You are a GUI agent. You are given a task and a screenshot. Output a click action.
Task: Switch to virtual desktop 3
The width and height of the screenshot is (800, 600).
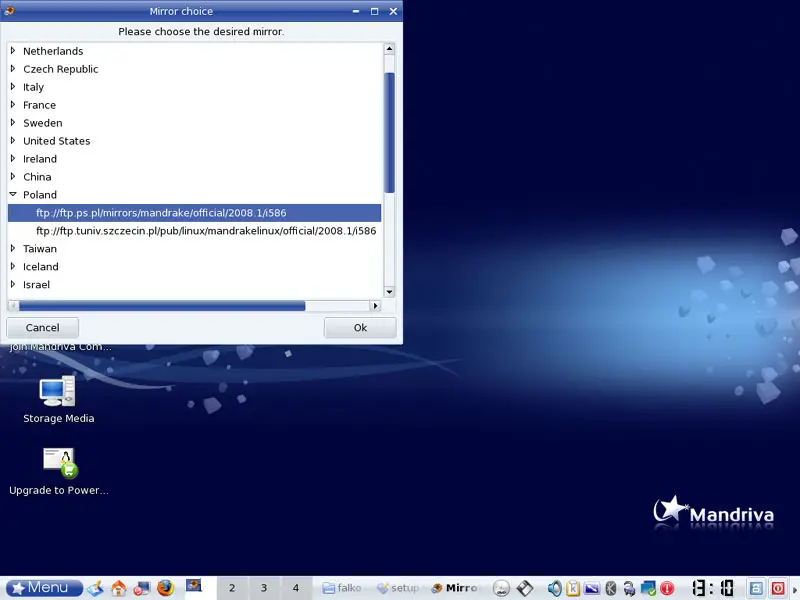click(264, 588)
